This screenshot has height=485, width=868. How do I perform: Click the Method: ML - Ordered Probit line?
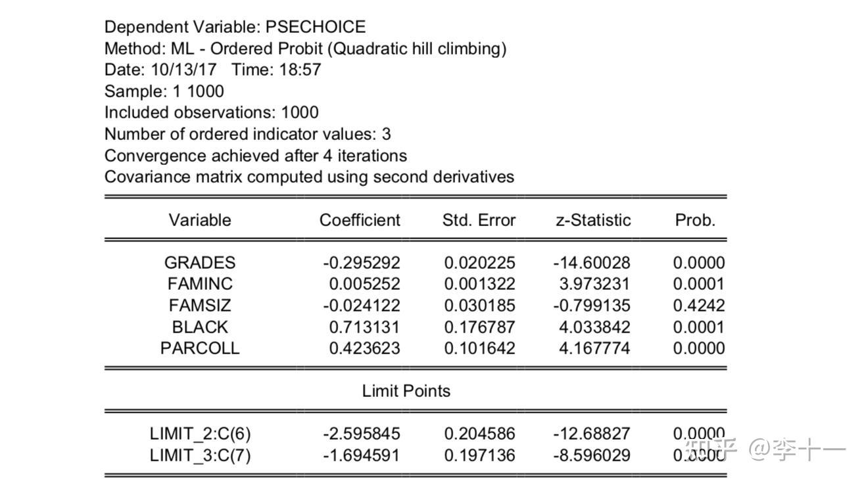(x=305, y=49)
